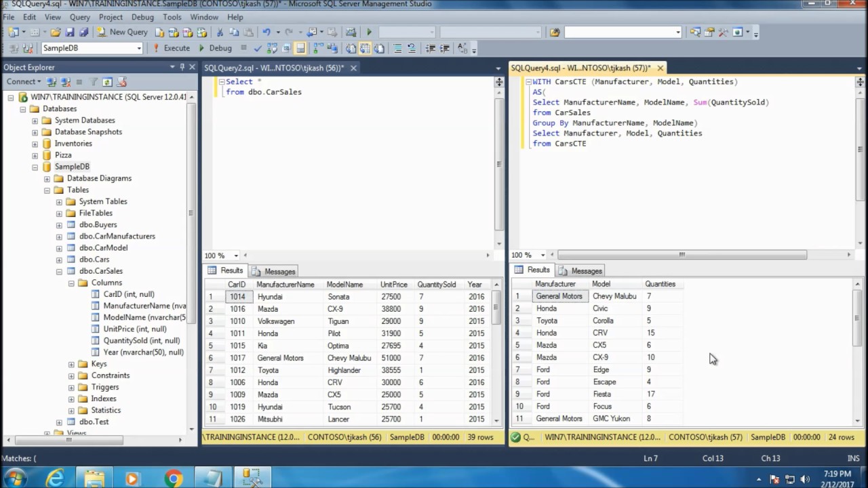Expand the Keys folder node
This screenshot has height=488, width=868.
click(71, 364)
